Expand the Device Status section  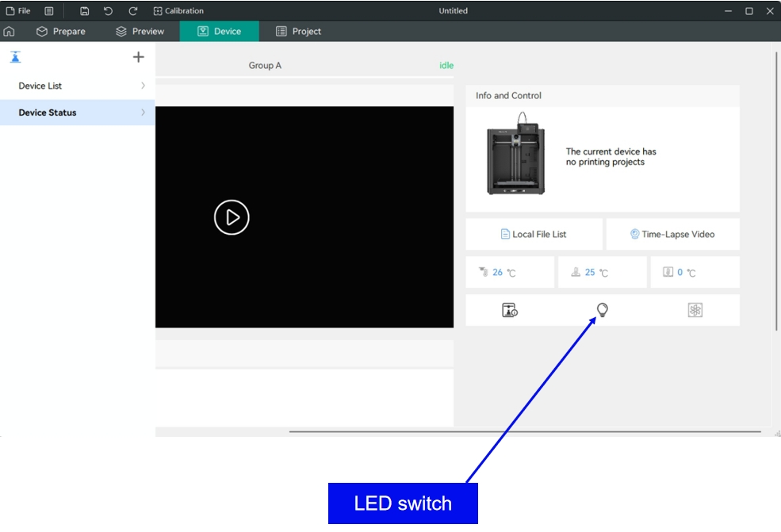coord(77,113)
